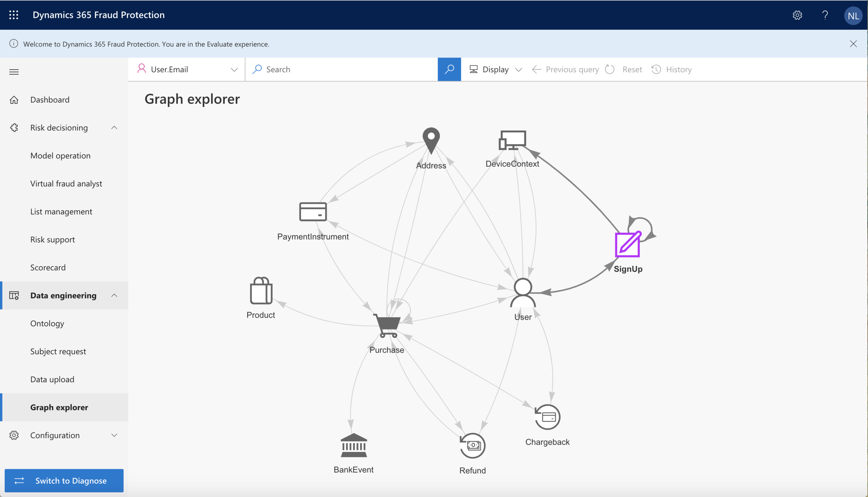Click the Purchase node label

[387, 350]
